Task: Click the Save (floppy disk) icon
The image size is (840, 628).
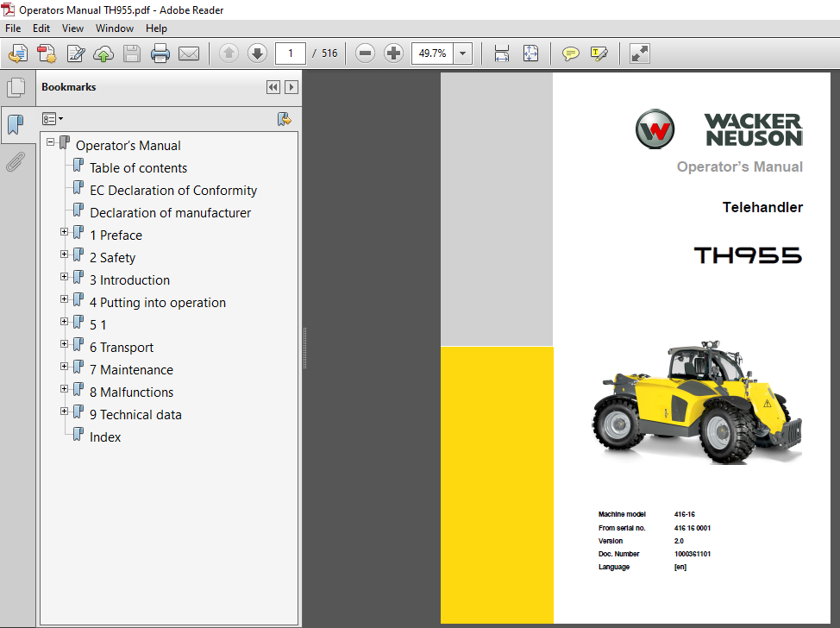Action: 132,53
